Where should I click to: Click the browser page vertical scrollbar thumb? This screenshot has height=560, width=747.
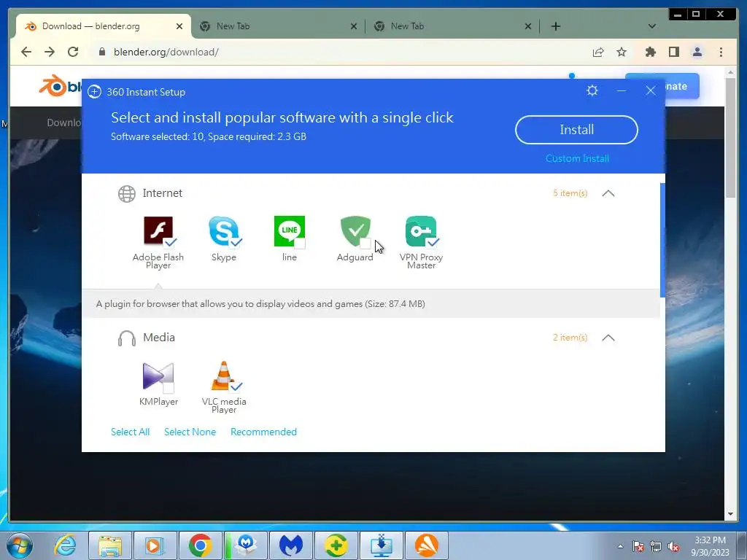click(x=730, y=138)
